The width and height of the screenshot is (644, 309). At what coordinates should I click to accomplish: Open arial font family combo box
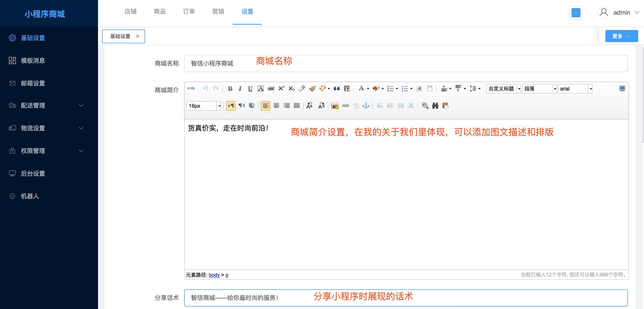coord(575,89)
